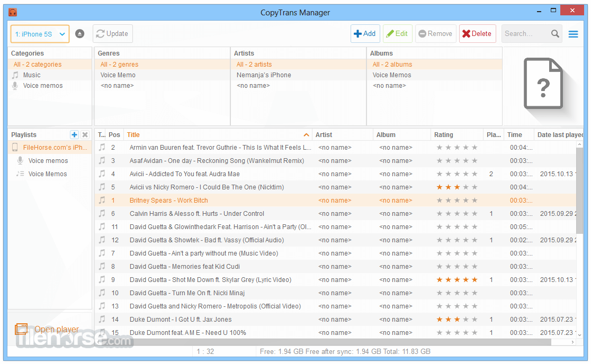Click the unknown album artwork placeholder
The height and width of the screenshot is (364, 591).
tap(543, 83)
